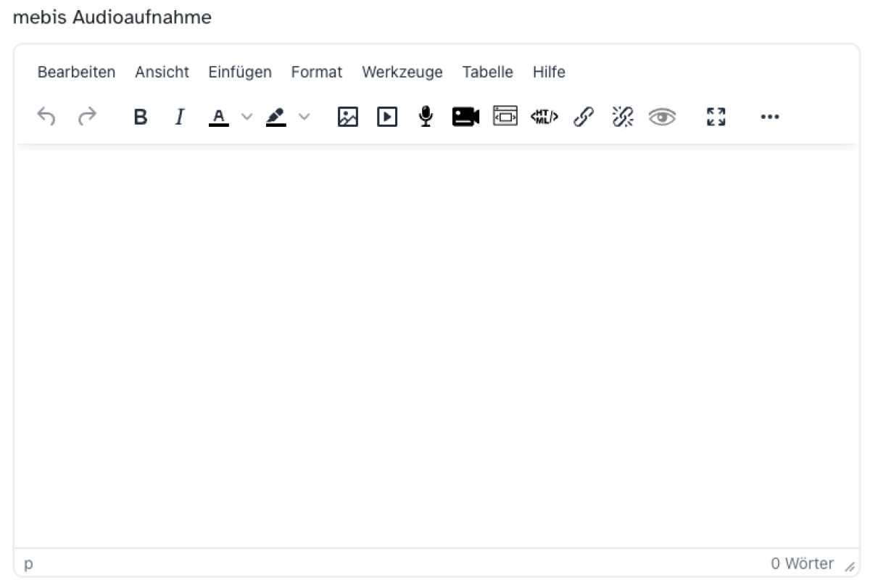Start audio recording with microphone icon

pyautogui.click(x=426, y=117)
